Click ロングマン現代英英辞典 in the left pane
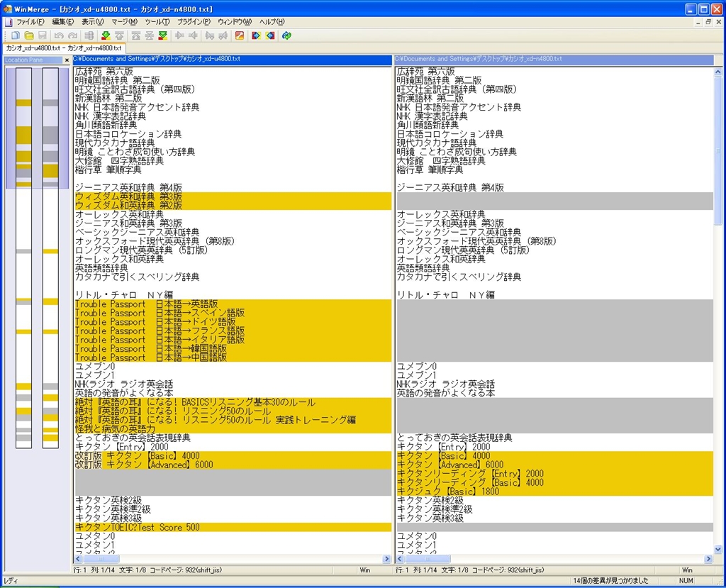Screen dimensions: 726x588 pyautogui.click(x=142, y=250)
